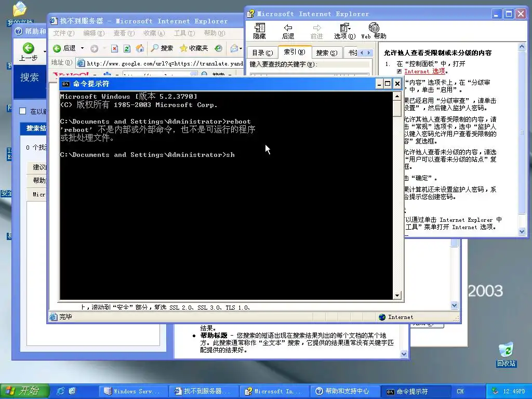Click the Back arrow icon in Internet Explorer

click(57, 48)
